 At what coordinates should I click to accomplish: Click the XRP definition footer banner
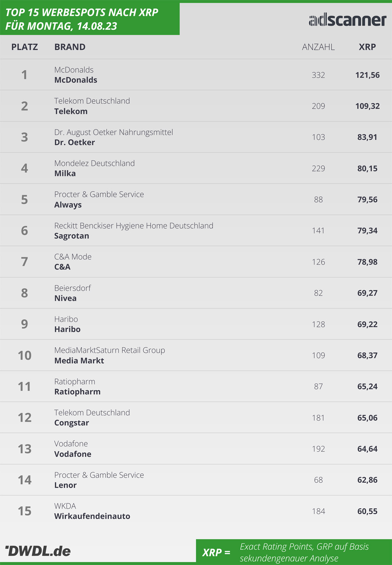coord(294,551)
